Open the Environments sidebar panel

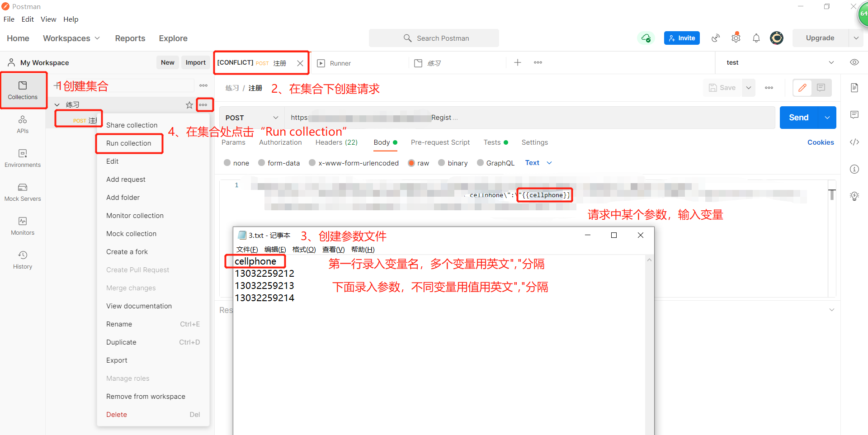(23, 158)
